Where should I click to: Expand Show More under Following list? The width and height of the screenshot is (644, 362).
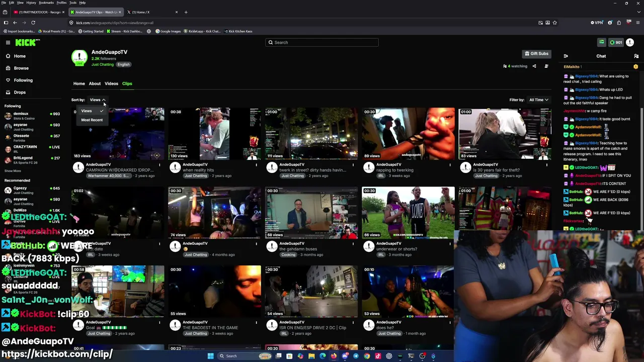[13, 171]
